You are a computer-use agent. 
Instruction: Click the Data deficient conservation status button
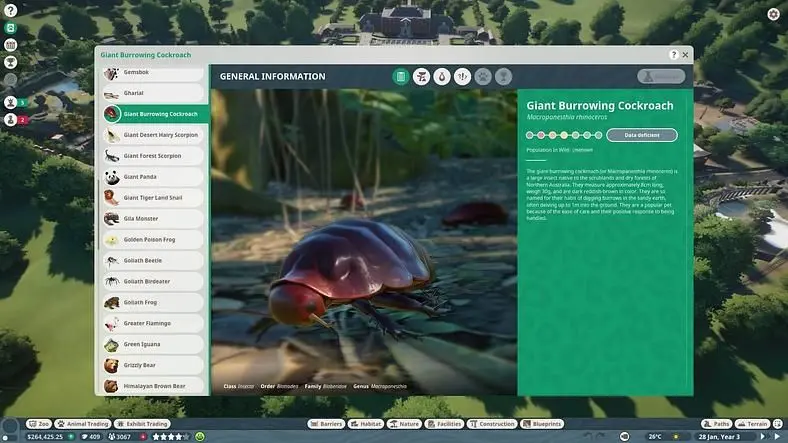click(x=642, y=135)
